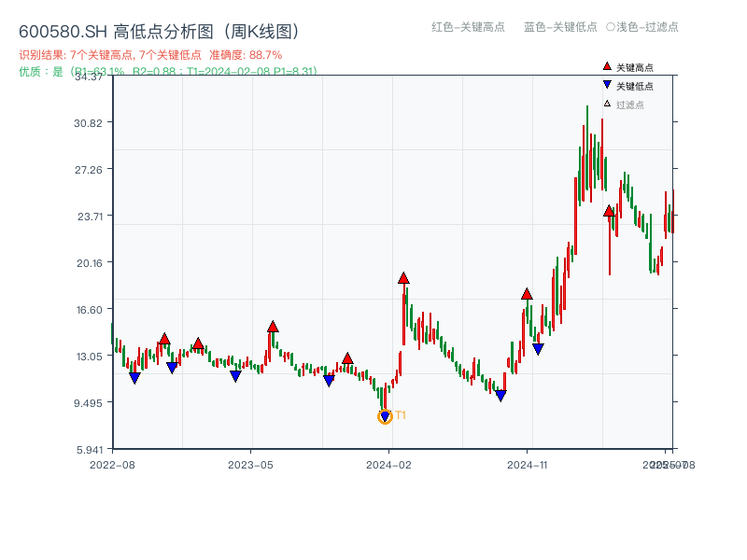The height and width of the screenshot is (560, 747).
Task: Toggle blue triangle 关键低点 legend icon
Action: click(x=607, y=85)
